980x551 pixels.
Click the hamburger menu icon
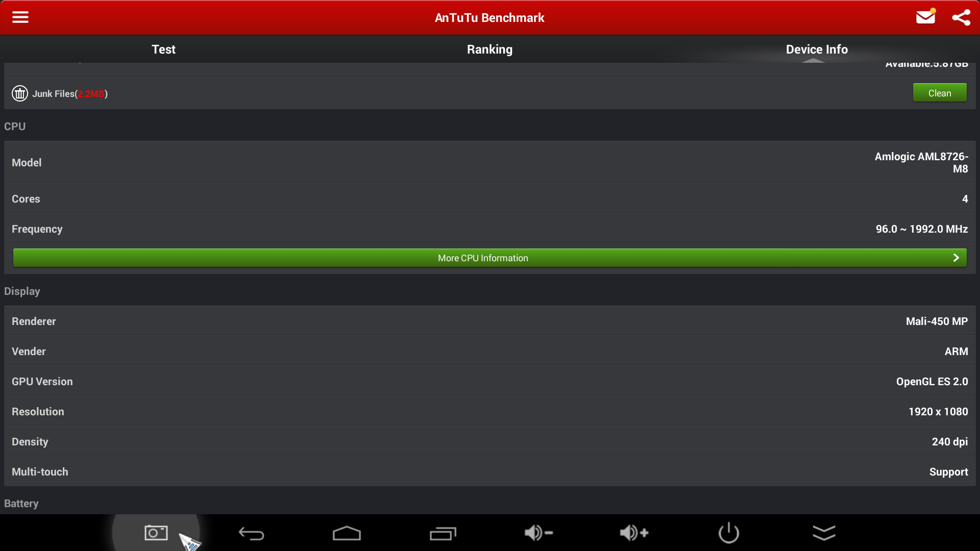(19, 17)
